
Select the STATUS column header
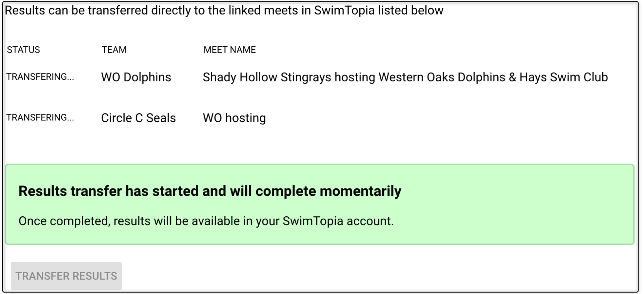(24, 50)
